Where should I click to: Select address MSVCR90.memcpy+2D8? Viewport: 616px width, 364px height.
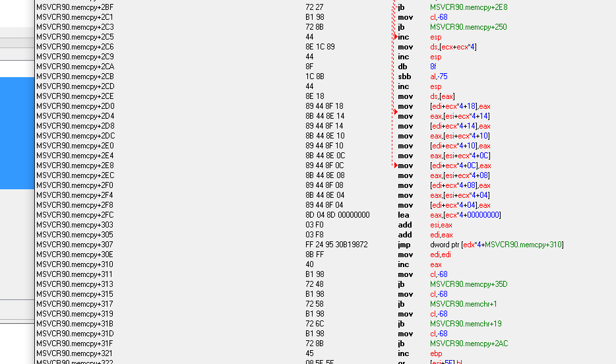coord(75,126)
